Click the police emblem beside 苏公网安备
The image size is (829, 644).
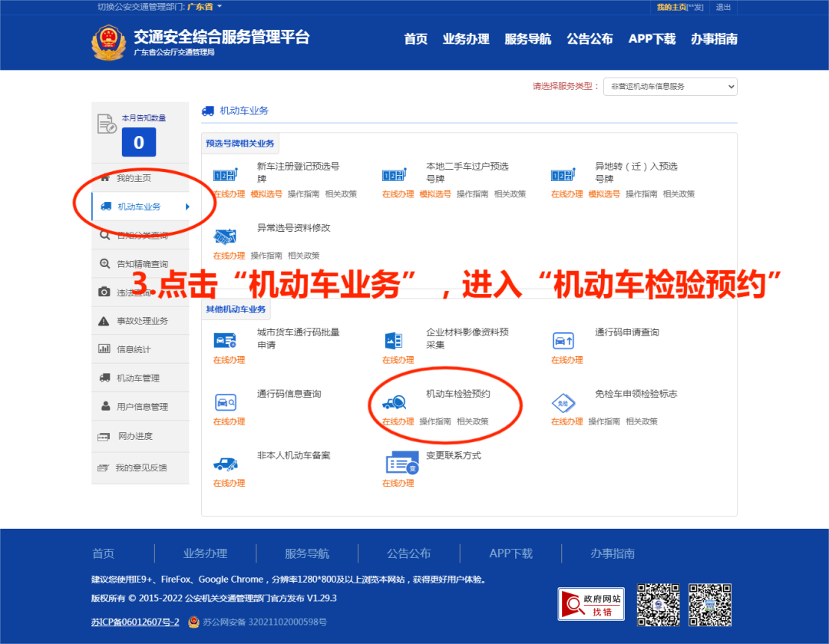coord(194,622)
